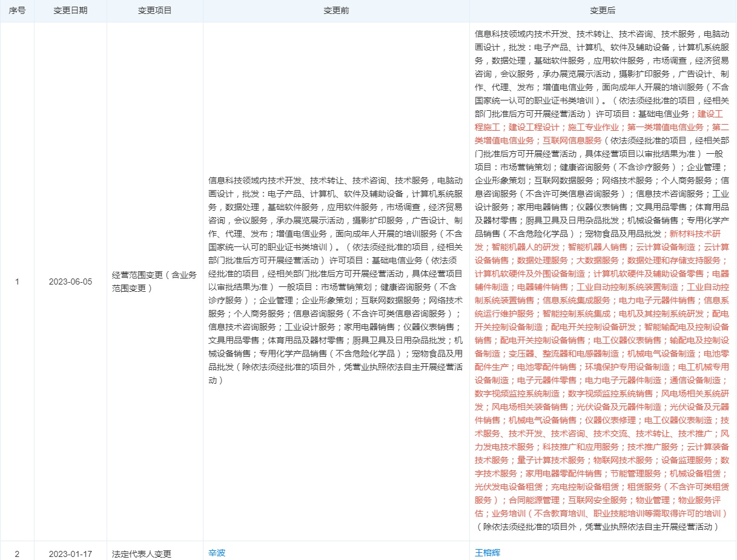Image resolution: width=737 pixels, height=560 pixels.
Task: Click the 变更日期 column header
Action: (70, 11)
